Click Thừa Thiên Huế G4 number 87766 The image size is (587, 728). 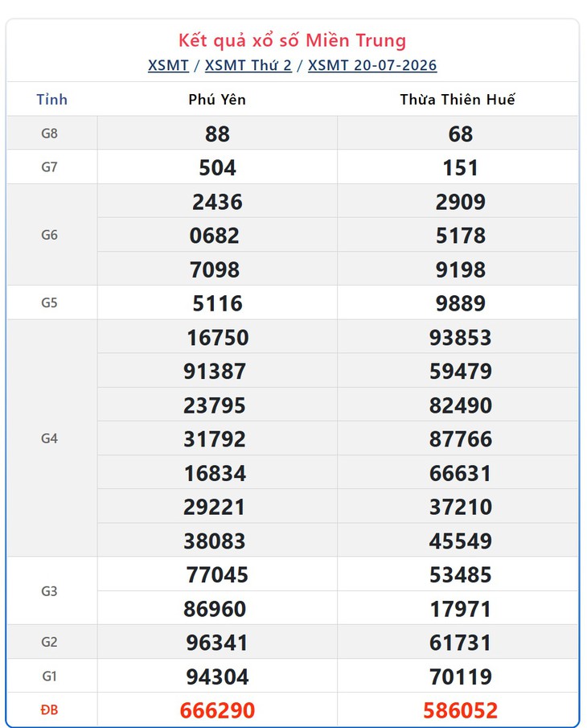[460, 438]
